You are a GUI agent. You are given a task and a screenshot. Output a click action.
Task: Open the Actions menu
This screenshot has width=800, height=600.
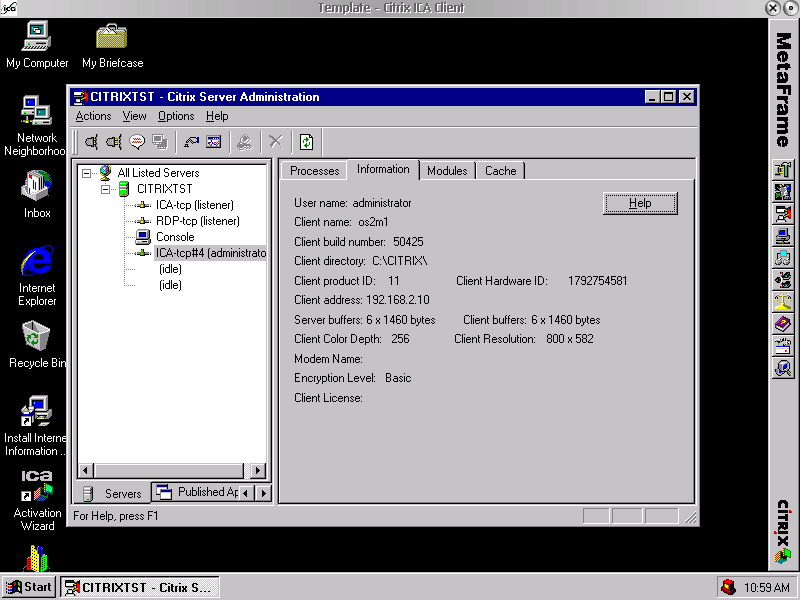(x=93, y=116)
